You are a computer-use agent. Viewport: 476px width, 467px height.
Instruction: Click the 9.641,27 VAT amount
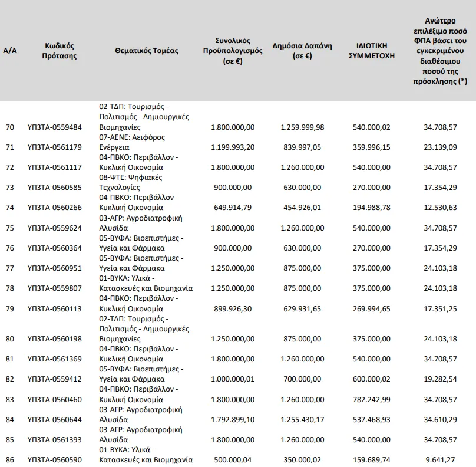(x=440, y=460)
